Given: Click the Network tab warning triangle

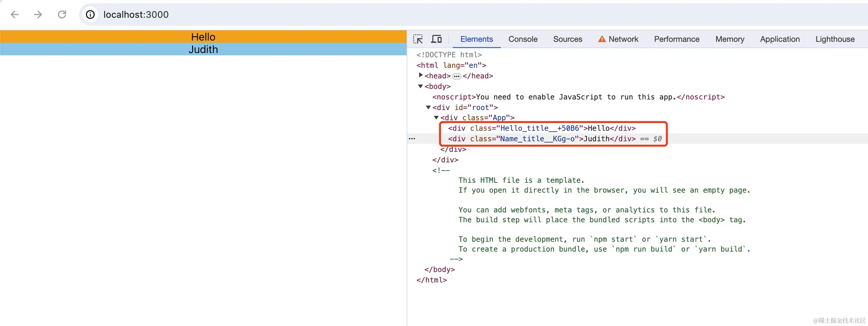Looking at the screenshot, I should (x=602, y=39).
